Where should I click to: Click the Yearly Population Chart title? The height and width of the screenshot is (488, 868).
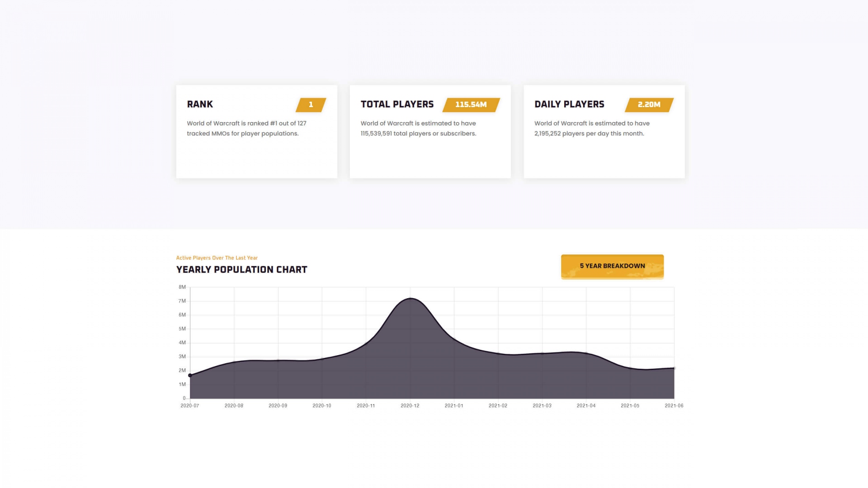[241, 270]
